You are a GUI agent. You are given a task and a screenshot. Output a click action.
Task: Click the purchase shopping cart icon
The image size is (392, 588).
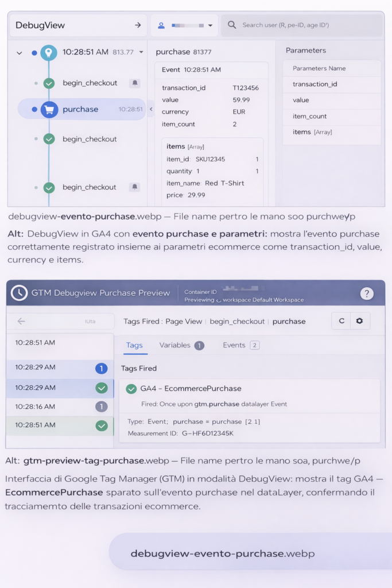click(x=49, y=110)
